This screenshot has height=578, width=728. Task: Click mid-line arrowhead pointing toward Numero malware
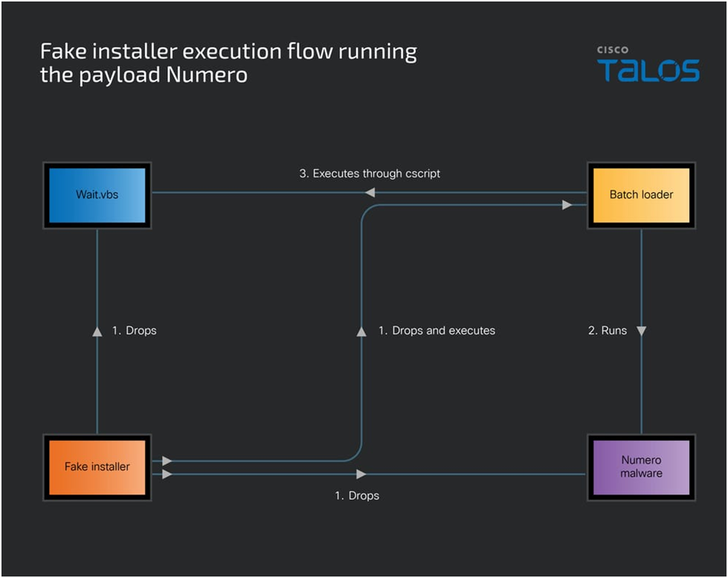[x=361, y=474]
